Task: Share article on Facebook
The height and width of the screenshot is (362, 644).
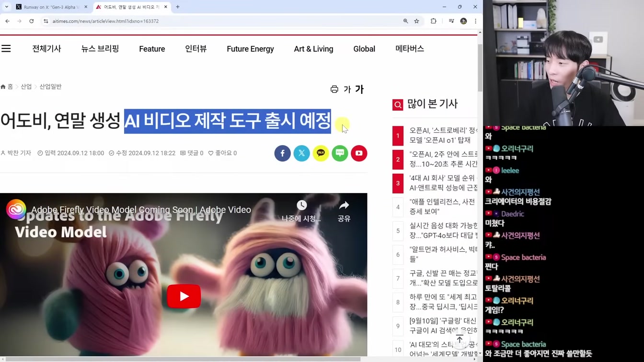Action: [x=283, y=153]
